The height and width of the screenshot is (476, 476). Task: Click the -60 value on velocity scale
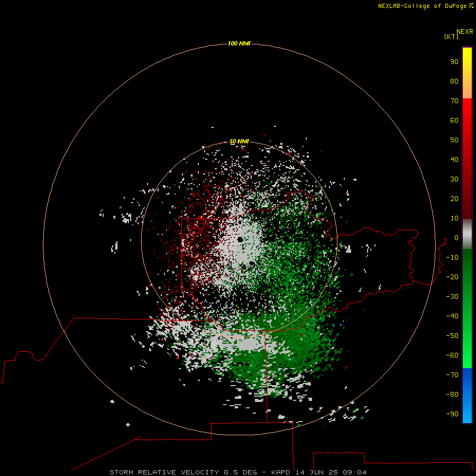[x=452, y=355]
